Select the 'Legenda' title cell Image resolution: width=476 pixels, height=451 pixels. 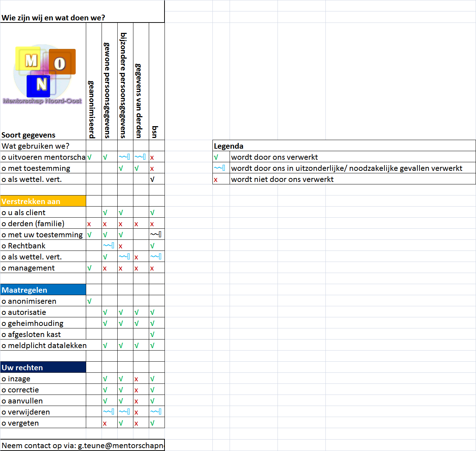(229, 146)
